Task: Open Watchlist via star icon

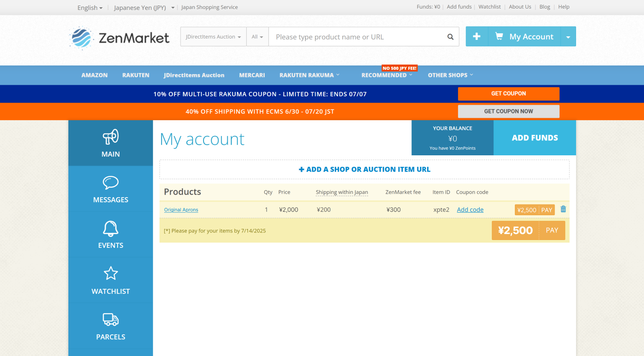Action: [x=111, y=274]
